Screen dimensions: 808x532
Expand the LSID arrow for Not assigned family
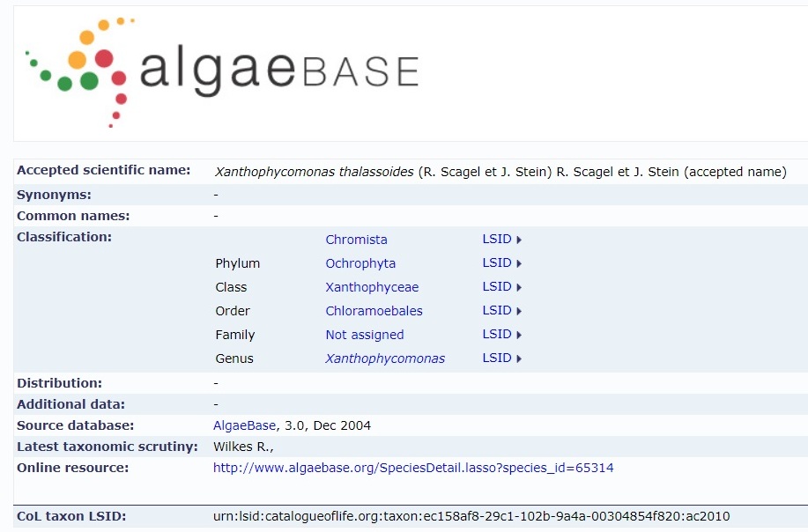519,335
